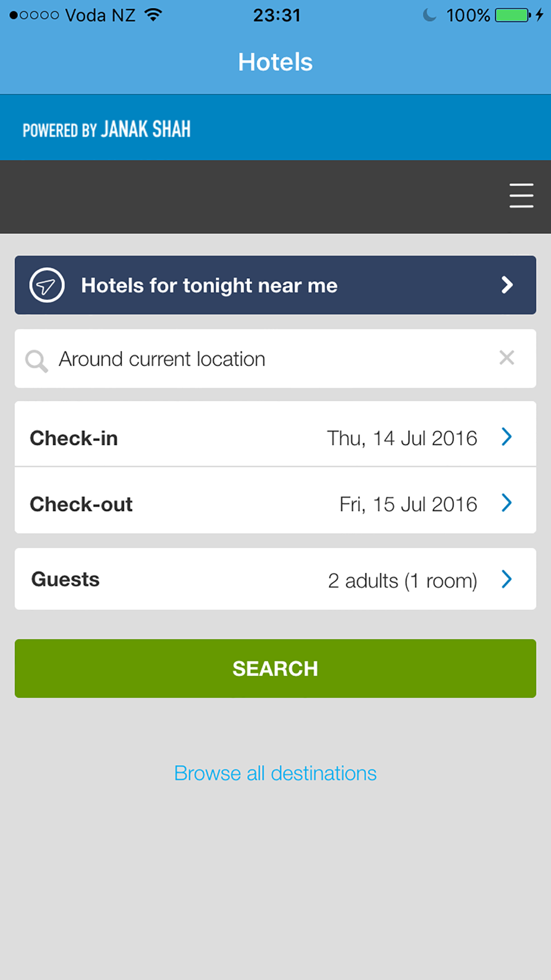The height and width of the screenshot is (980, 551).
Task: Open the Check-in row
Action: point(275,434)
